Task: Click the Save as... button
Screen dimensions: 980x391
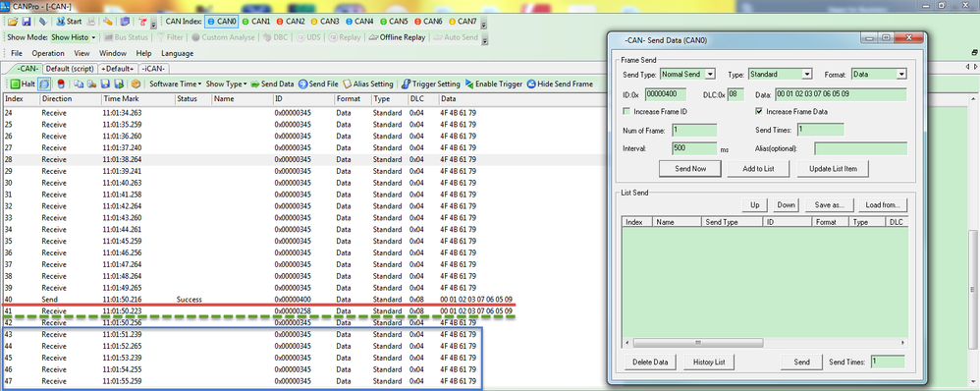Action: [x=830, y=205]
